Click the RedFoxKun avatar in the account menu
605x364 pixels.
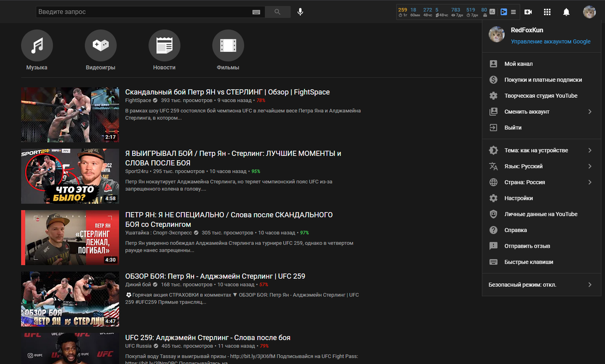497,34
